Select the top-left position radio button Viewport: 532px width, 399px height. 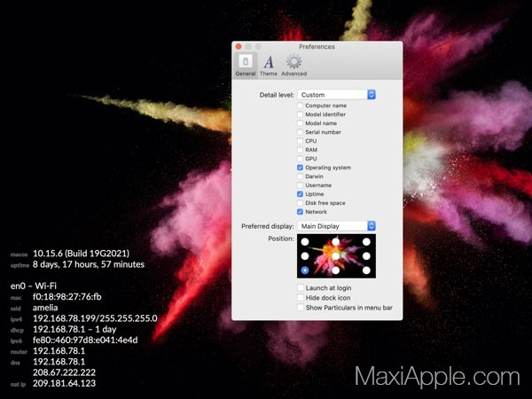(305, 241)
